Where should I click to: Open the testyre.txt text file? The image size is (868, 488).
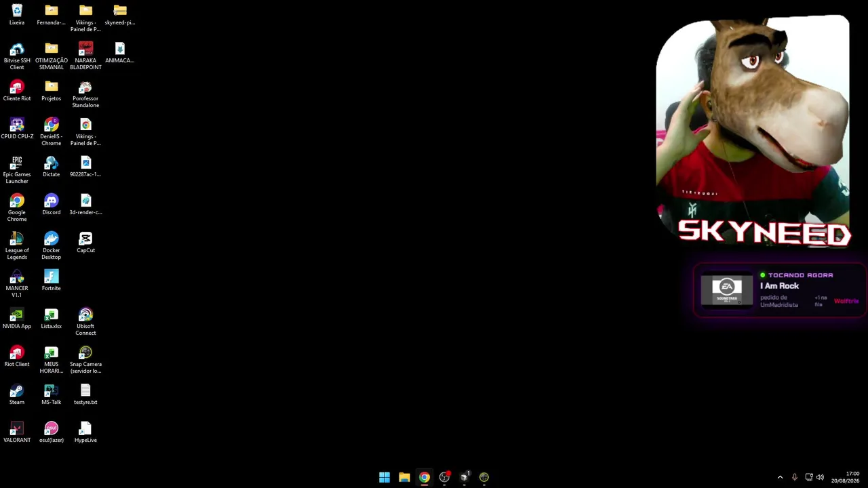85,395
